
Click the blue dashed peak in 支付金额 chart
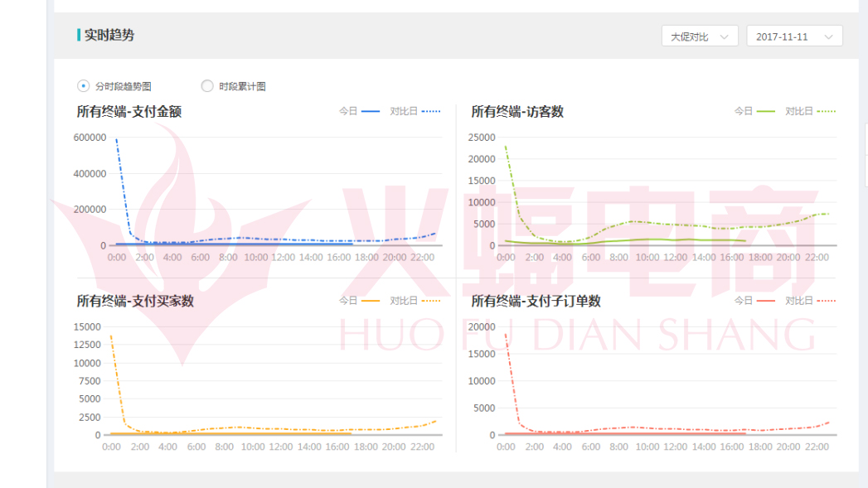[x=117, y=141]
